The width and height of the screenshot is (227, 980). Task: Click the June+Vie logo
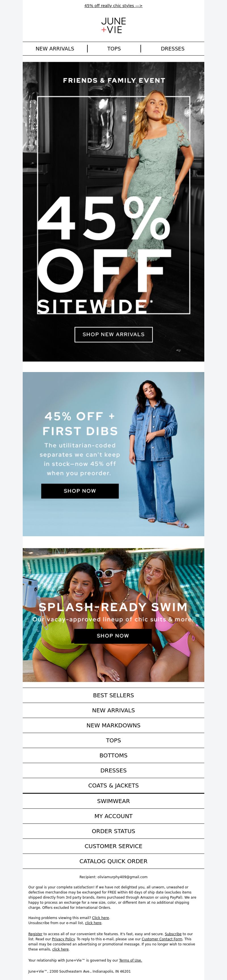tap(113, 26)
